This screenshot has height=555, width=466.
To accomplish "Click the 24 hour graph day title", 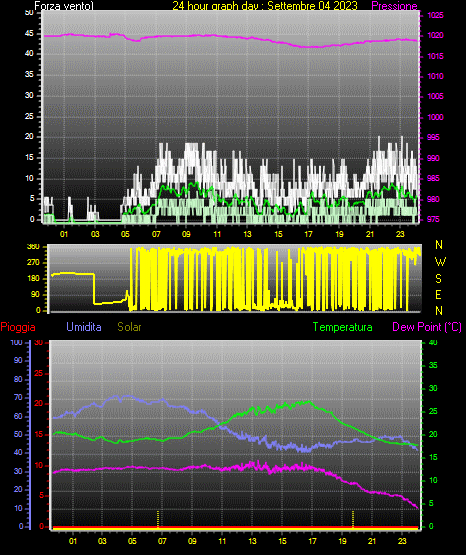I will tap(265, 6).
